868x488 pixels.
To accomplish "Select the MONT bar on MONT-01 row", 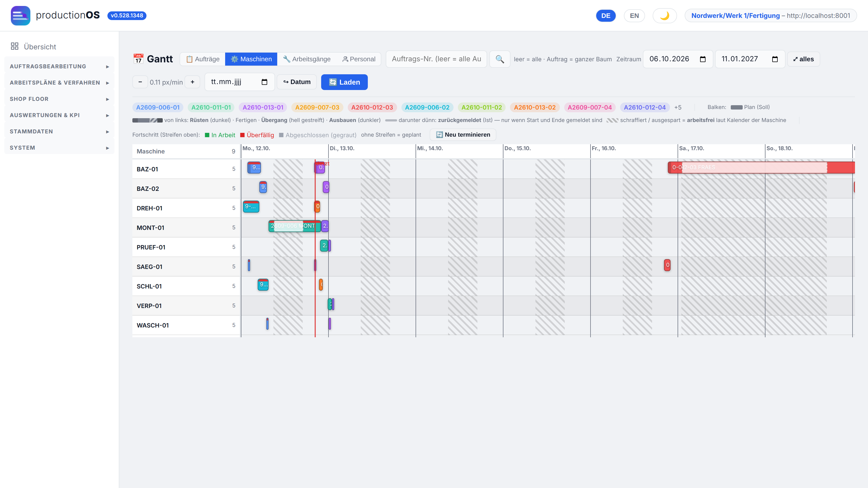I will pos(295,226).
